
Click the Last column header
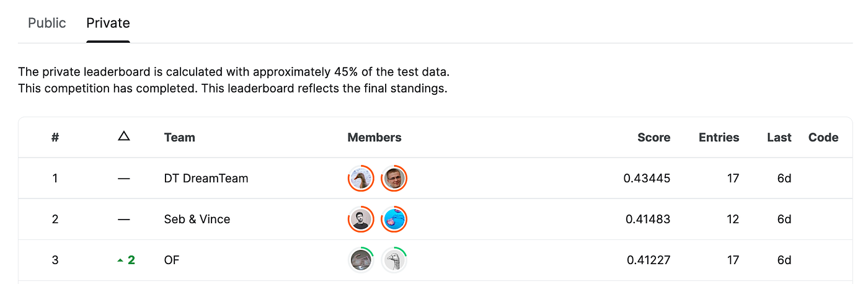coord(779,138)
